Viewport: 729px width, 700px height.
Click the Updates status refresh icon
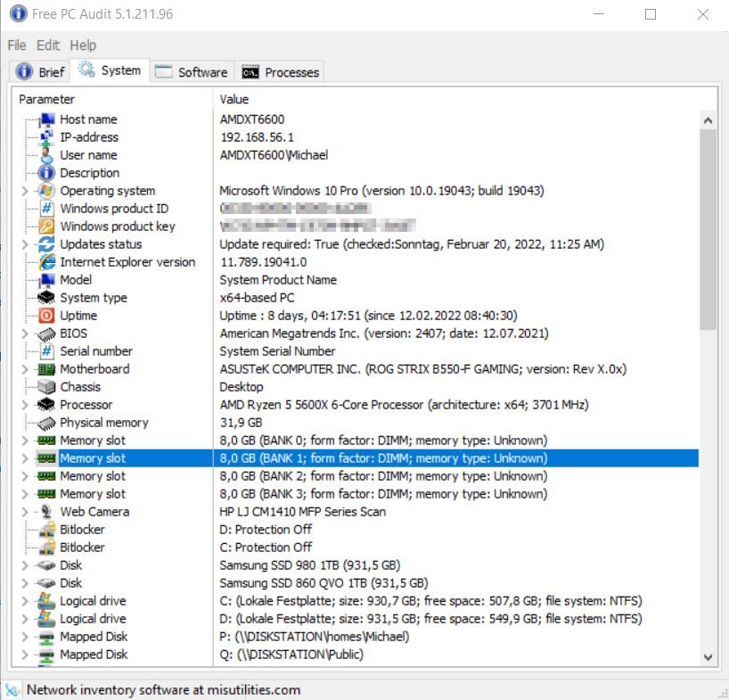(46, 244)
